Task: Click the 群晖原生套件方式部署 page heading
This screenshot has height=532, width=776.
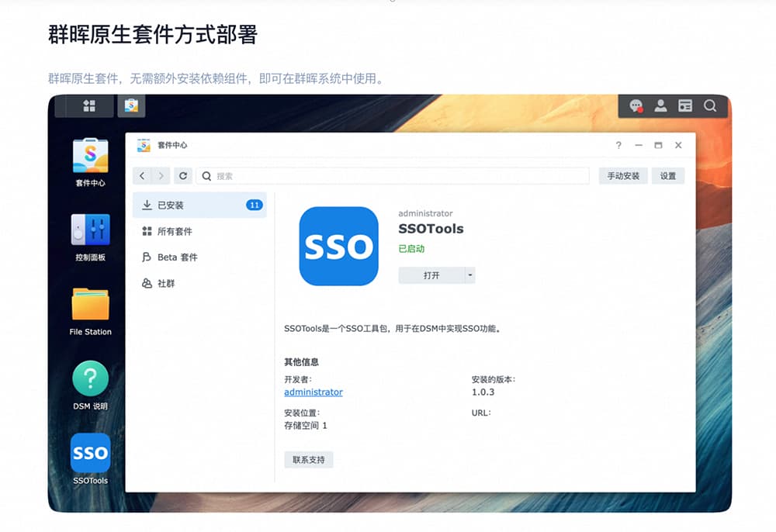Action: tap(153, 35)
